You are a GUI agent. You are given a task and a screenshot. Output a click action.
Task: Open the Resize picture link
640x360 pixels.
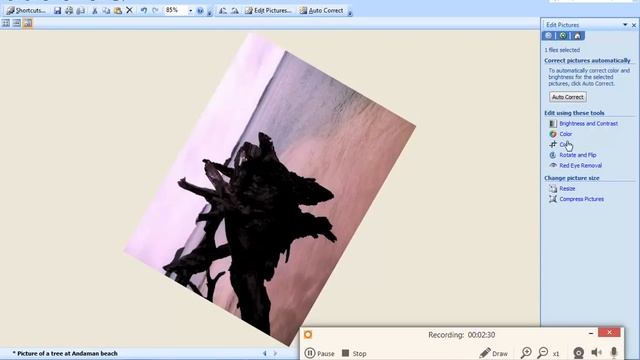click(567, 189)
